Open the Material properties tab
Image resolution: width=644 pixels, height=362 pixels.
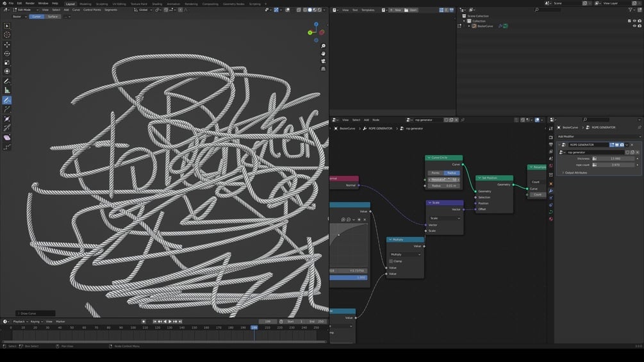[x=551, y=218]
